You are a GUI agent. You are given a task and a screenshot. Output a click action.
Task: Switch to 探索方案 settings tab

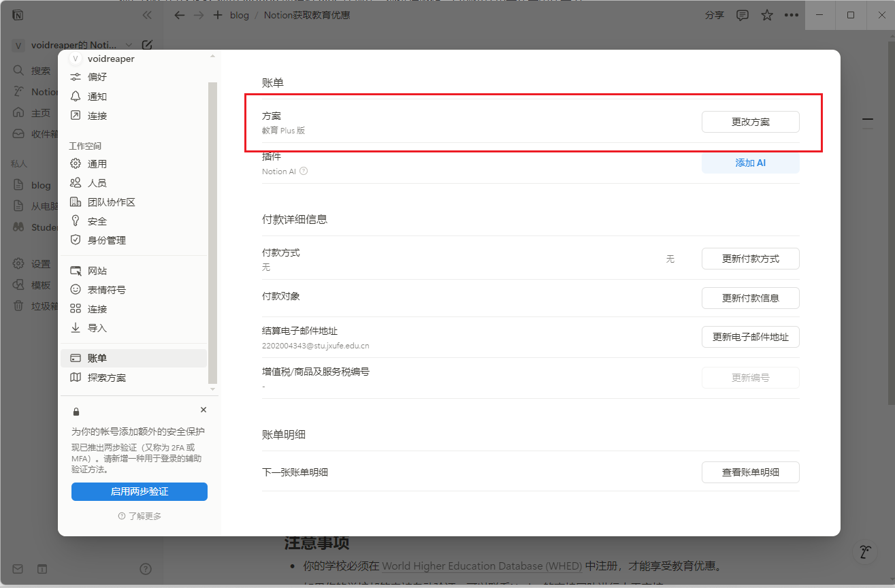(106, 378)
